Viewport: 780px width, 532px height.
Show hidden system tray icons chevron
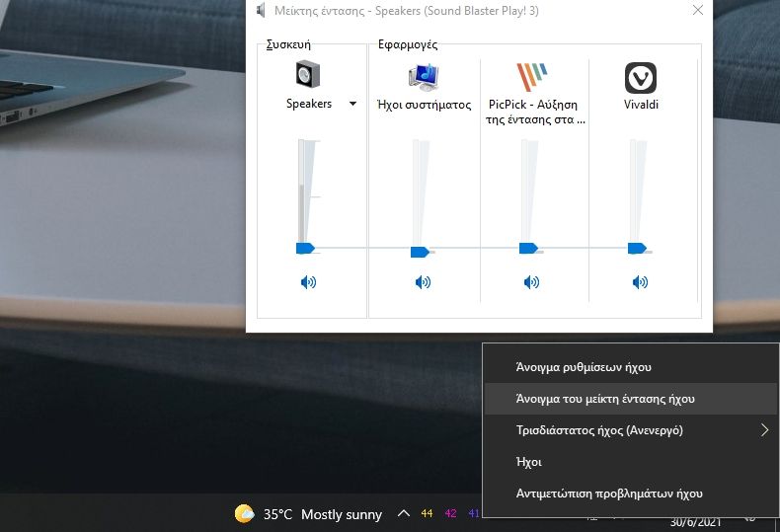[x=403, y=514]
